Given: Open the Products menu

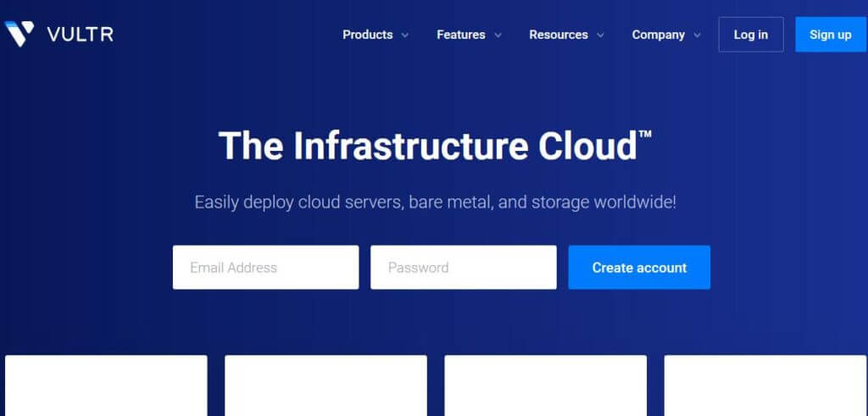Looking at the screenshot, I should (367, 35).
